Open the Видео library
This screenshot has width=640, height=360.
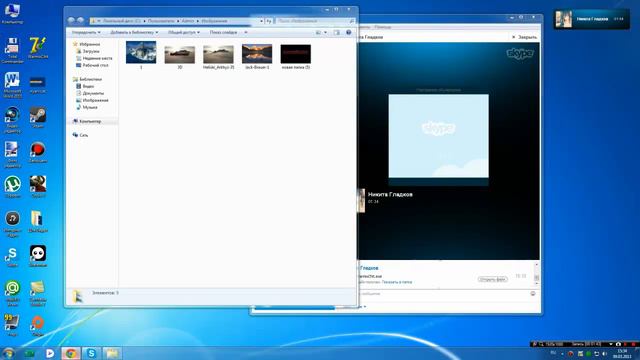pyautogui.click(x=88, y=86)
